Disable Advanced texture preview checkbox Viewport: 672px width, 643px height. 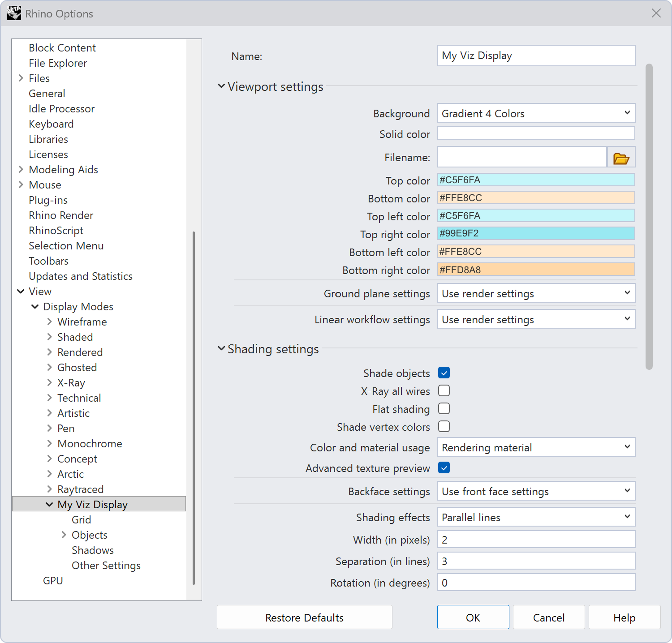pyautogui.click(x=444, y=467)
